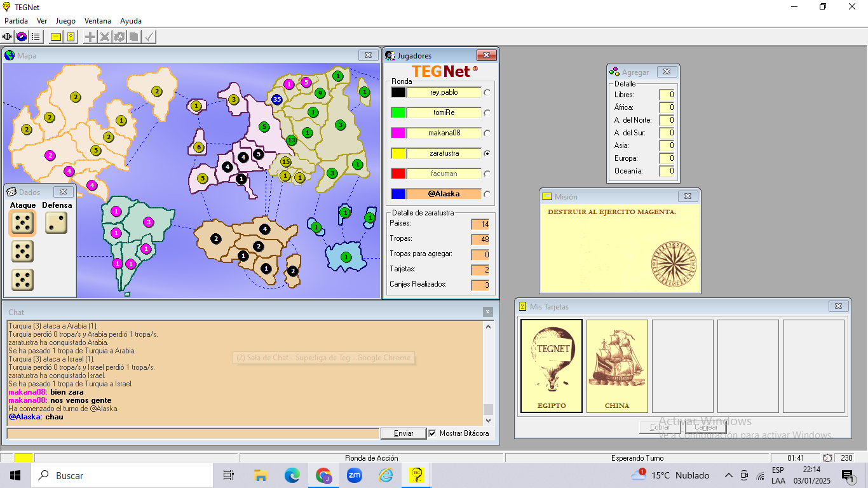Click the Tropas value 48

[x=480, y=239]
